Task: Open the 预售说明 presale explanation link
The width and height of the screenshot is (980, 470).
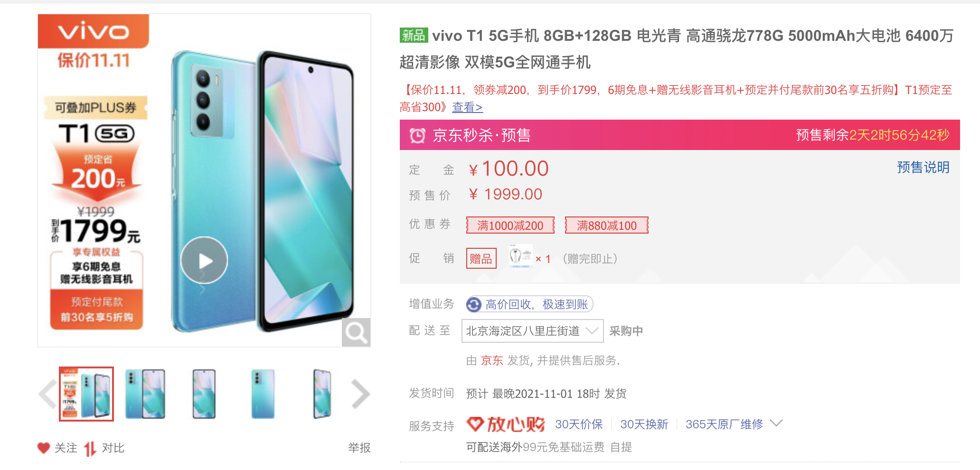Action: pyautogui.click(x=923, y=167)
